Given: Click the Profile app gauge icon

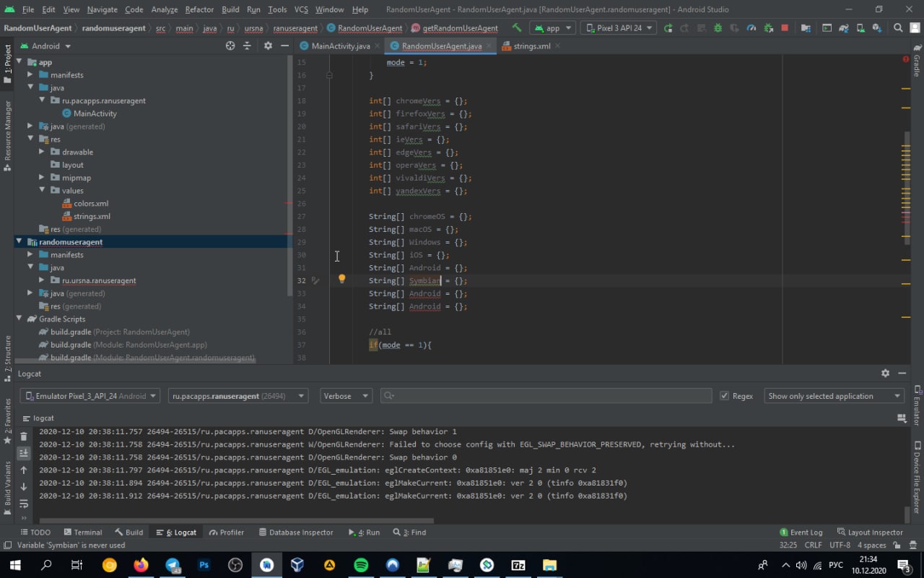Looking at the screenshot, I should pos(751,28).
